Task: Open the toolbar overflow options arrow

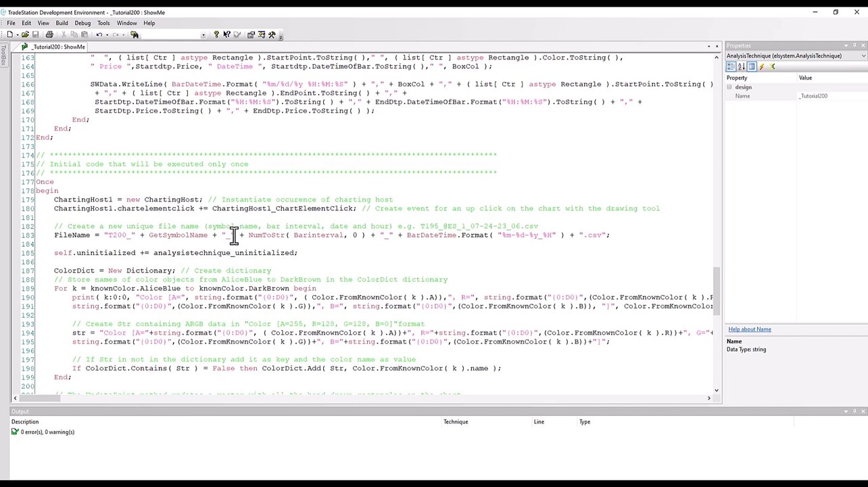Action: click(x=281, y=36)
